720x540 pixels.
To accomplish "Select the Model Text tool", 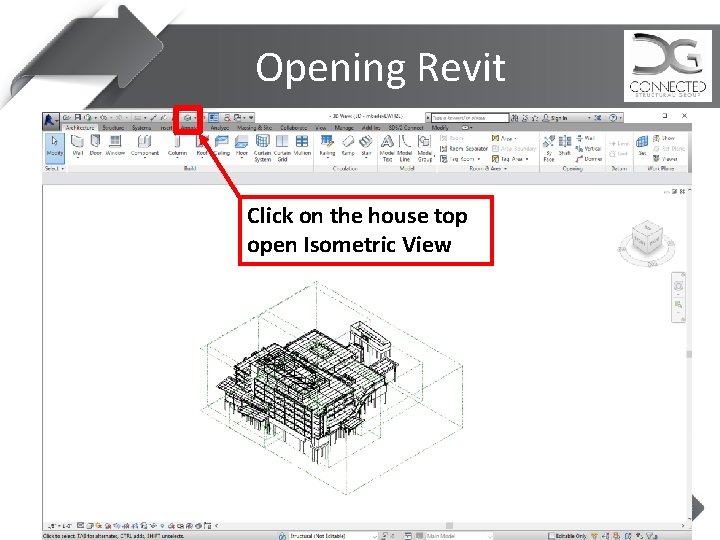I will coord(387,148).
